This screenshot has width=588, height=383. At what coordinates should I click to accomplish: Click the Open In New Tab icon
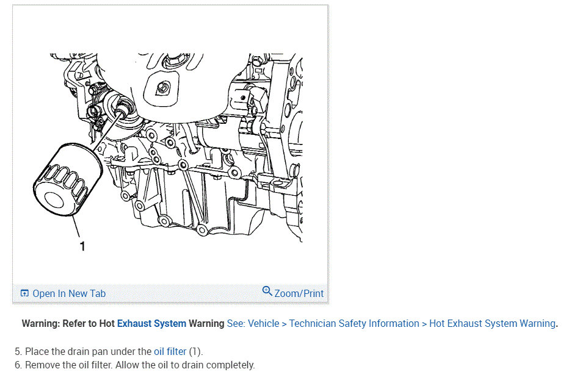coord(24,293)
